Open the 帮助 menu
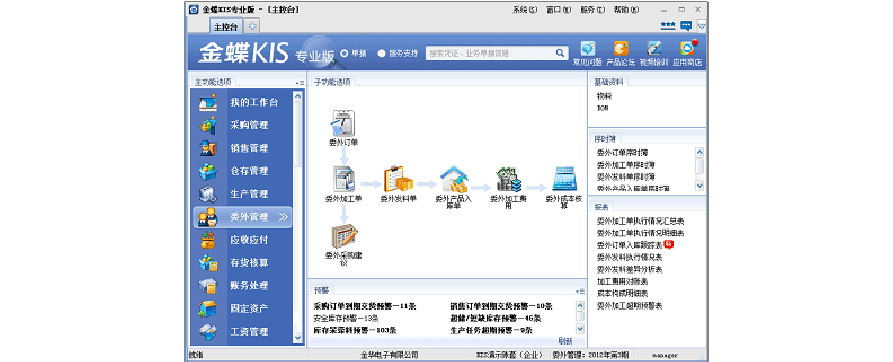Screen dimensions: 893x362 click(626, 10)
